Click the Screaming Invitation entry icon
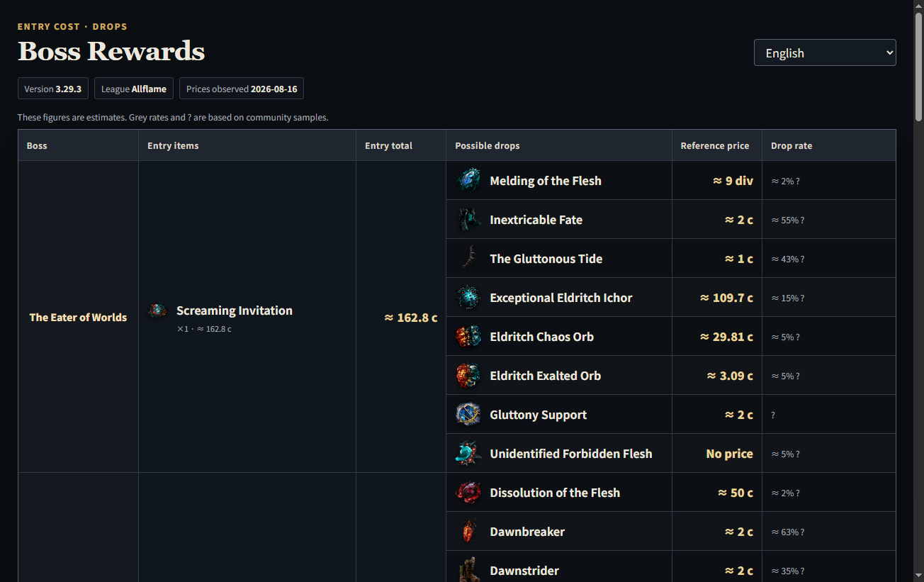 [x=158, y=310]
